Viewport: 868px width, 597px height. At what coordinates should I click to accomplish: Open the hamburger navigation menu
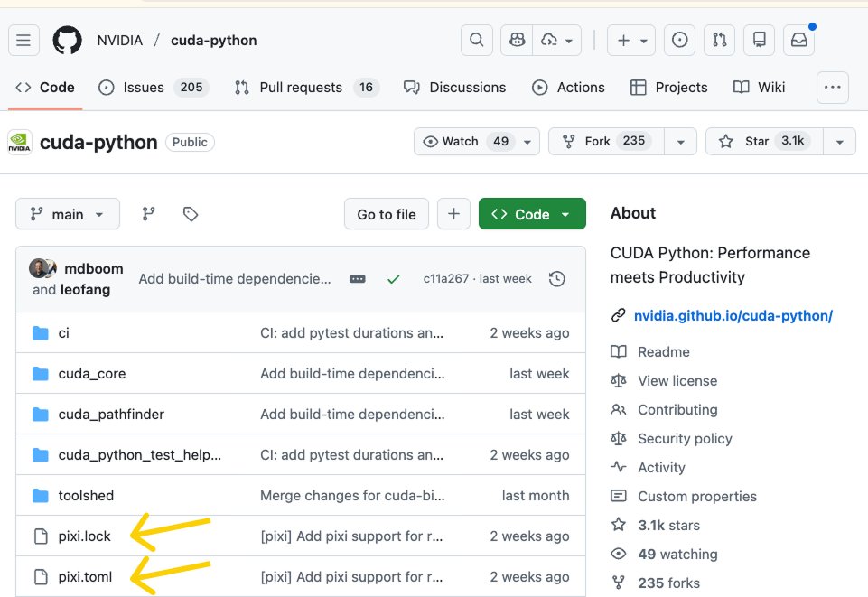23,41
